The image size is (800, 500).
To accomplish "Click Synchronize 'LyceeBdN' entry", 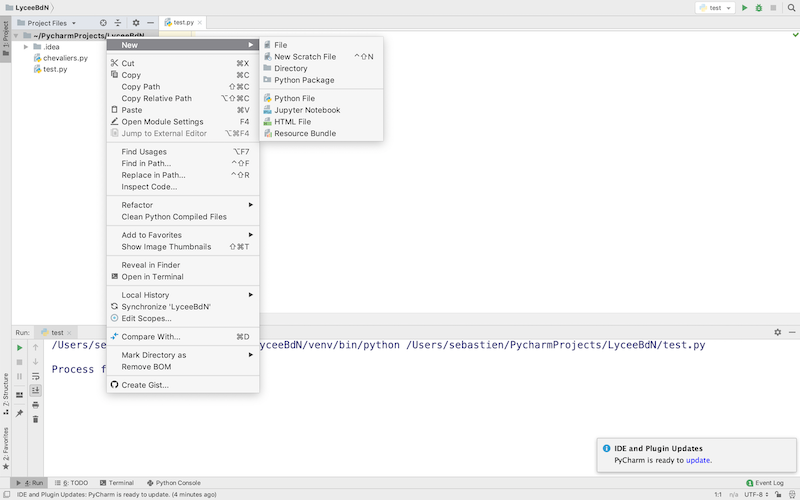I will (183, 307).
